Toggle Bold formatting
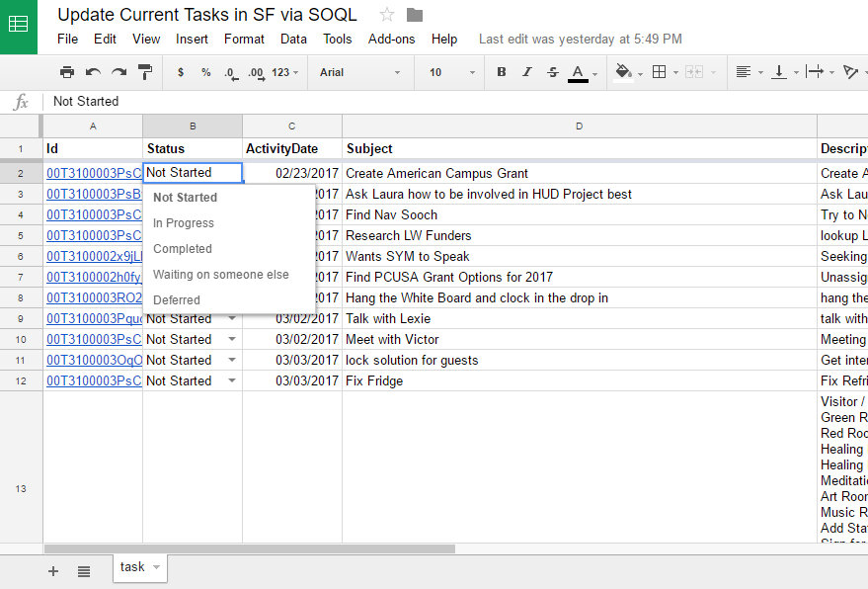 coord(502,72)
